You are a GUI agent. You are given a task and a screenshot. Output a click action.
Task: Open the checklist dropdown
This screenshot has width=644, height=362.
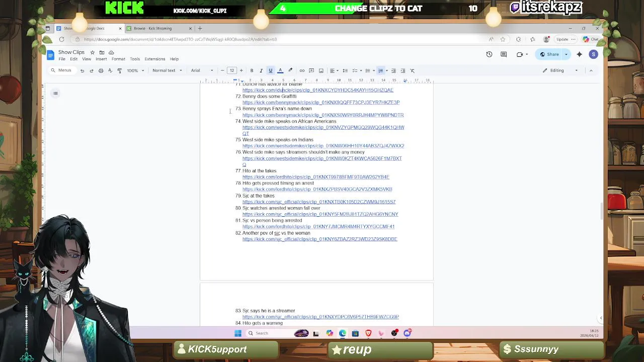click(360, 70)
